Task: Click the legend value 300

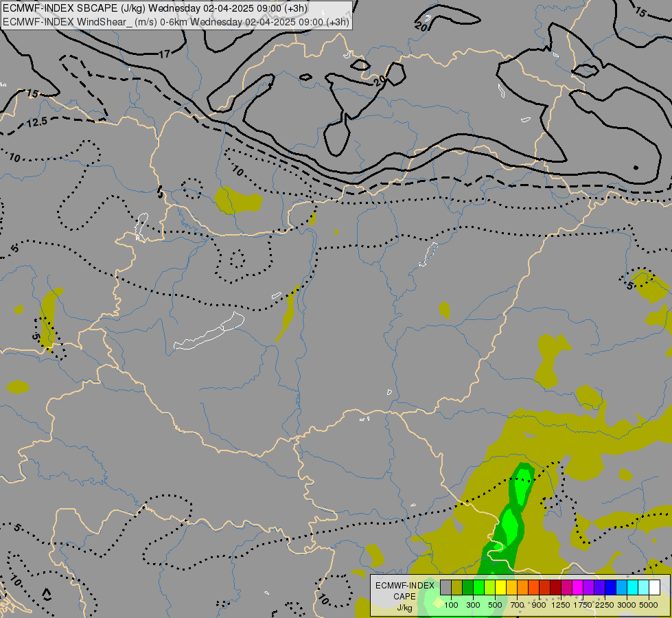Action: point(473,605)
